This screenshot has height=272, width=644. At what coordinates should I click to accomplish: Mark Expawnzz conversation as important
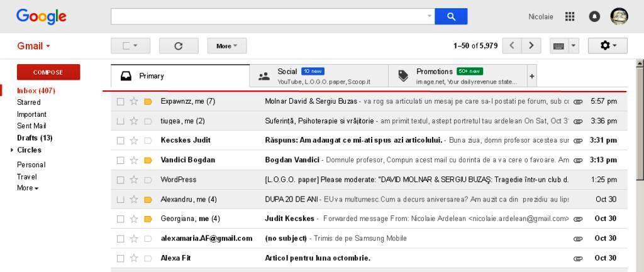(148, 101)
